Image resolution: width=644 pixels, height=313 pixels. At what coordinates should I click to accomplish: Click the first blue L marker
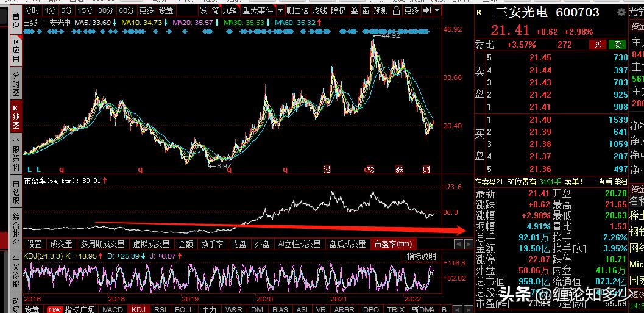pyautogui.click(x=30, y=169)
